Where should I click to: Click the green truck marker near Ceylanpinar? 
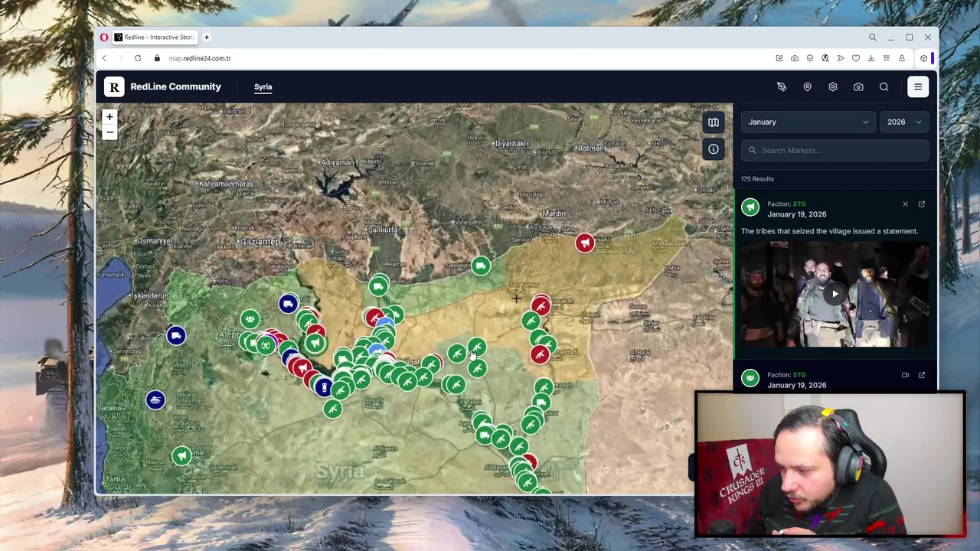(480, 266)
